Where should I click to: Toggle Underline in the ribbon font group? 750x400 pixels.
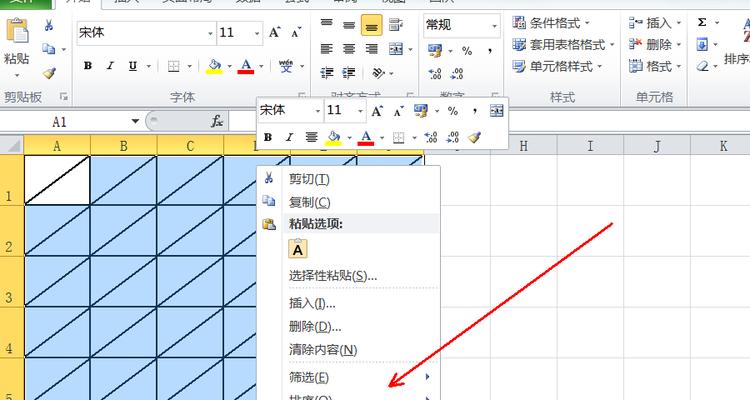click(x=133, y=66)
